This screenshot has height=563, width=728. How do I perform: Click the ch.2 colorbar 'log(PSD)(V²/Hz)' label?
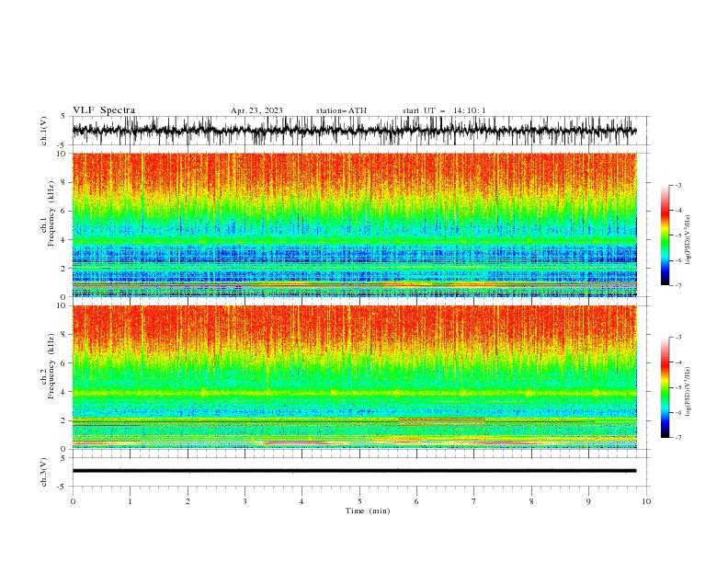click(x=688, y=392)
